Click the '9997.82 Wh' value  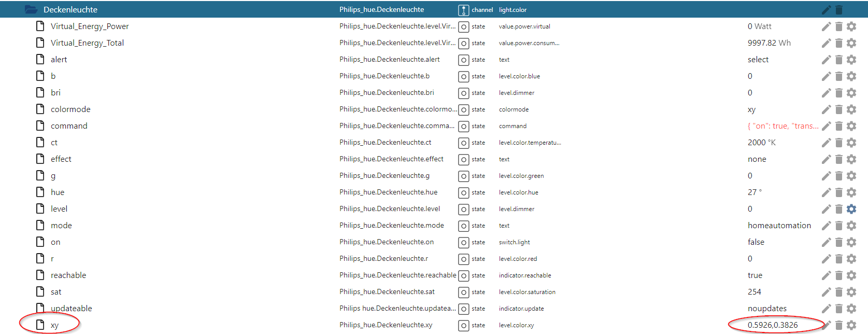[x=769, y=43]
